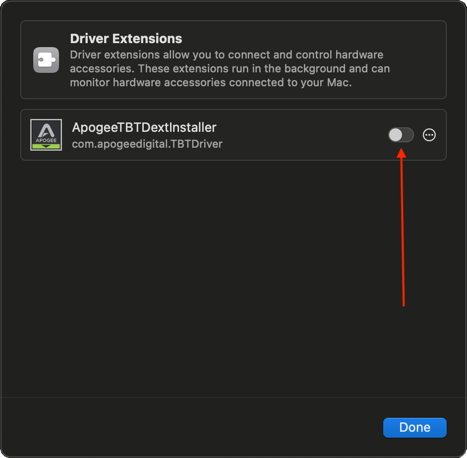The height and width of the screenshot is (458, 467).
Task: Click the red arrow annotation's head
Action: [x=401, y=153]
